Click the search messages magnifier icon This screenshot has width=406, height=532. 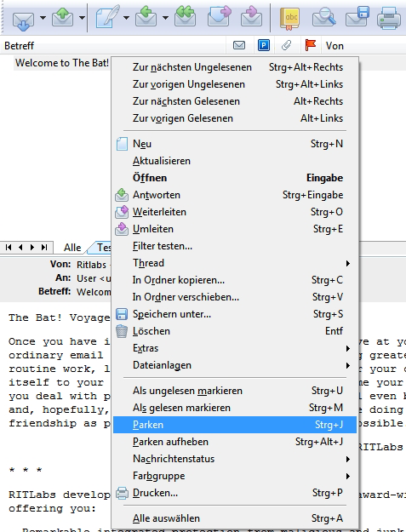click(324, 17)
